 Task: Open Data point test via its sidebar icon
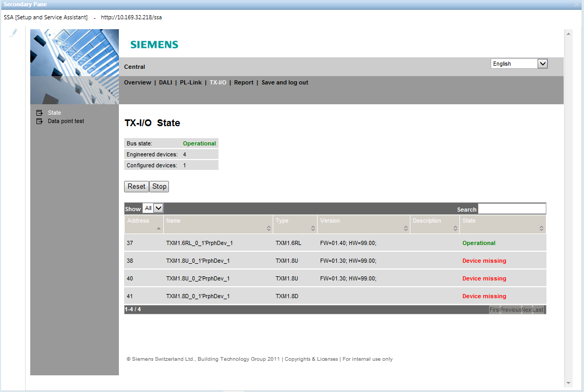pos(40,121)
